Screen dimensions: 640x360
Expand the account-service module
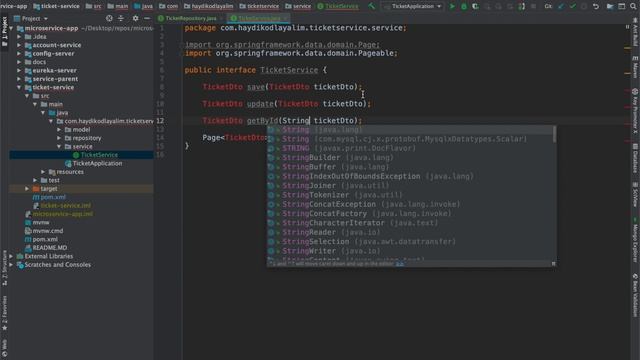[19, 45]
